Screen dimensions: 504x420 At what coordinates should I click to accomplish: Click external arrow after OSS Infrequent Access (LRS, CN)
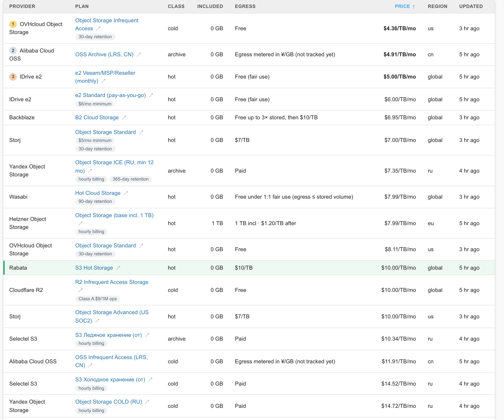pyautogui.click(x=90, y=366)
